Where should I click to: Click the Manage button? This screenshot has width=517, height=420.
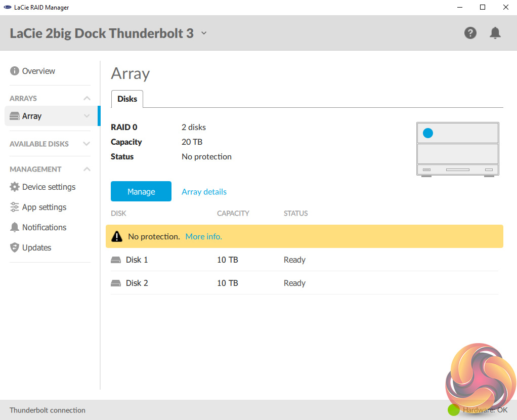[x=141, y=191]
